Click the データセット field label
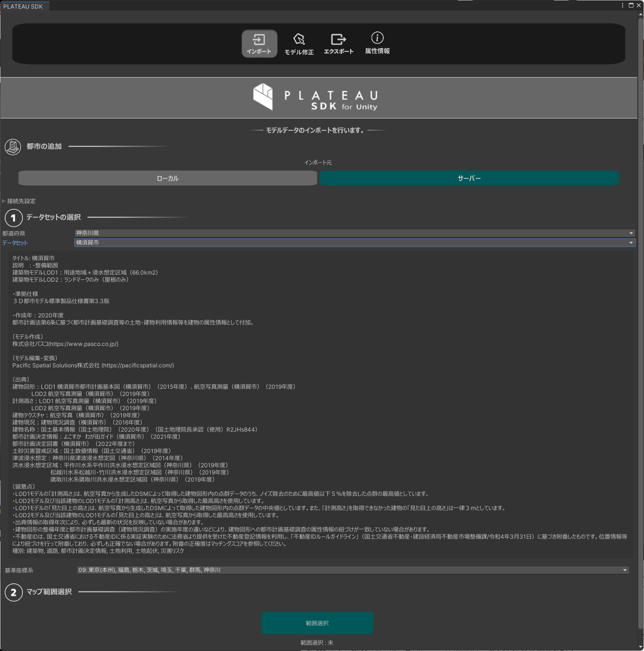The height and width of the screenshot is (651, 644). pyautogui.click(x=15, y=243)
